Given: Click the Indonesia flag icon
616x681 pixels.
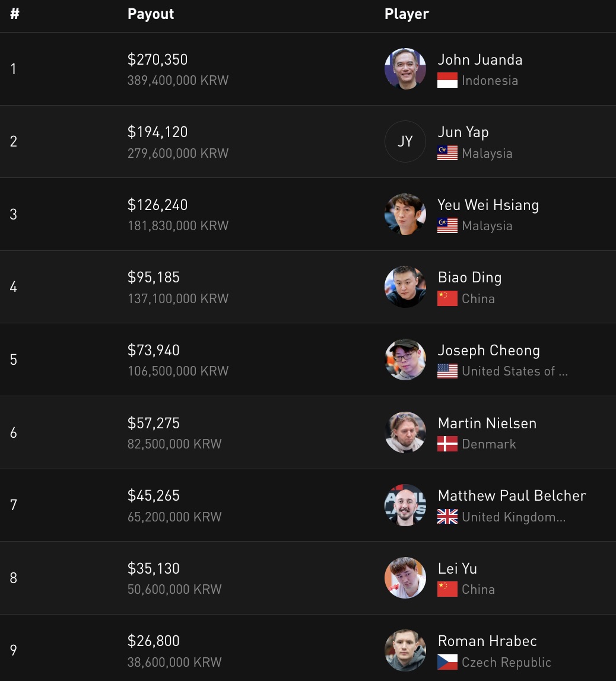Looking at the screenshot, I should 447,81.
